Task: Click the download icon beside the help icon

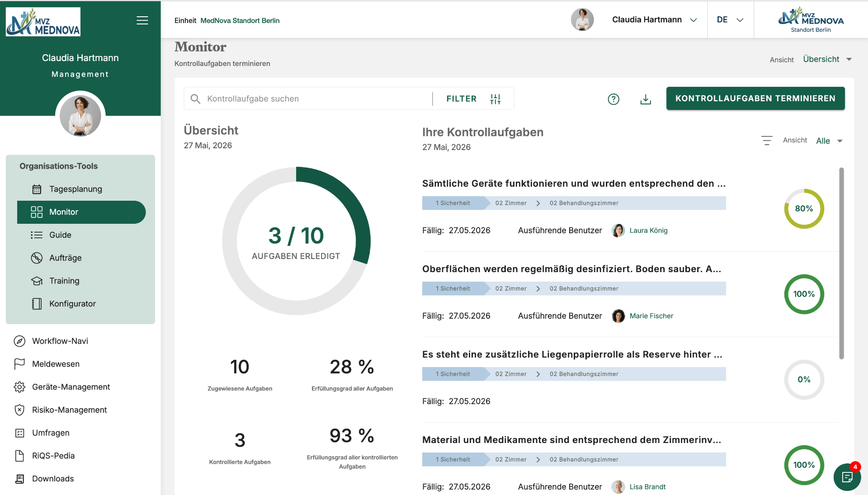Action: point(646,99)
